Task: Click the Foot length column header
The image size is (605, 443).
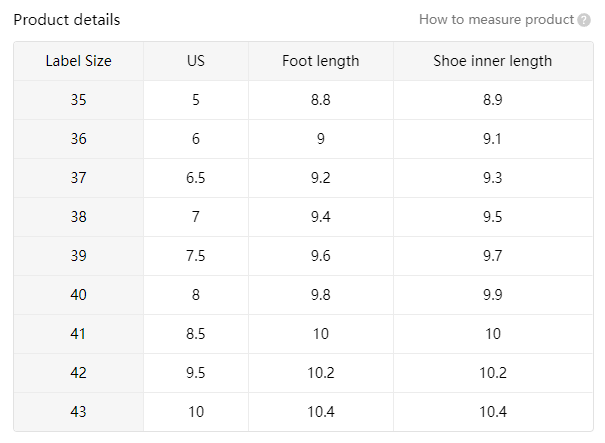Action: [x=321, y=61]
